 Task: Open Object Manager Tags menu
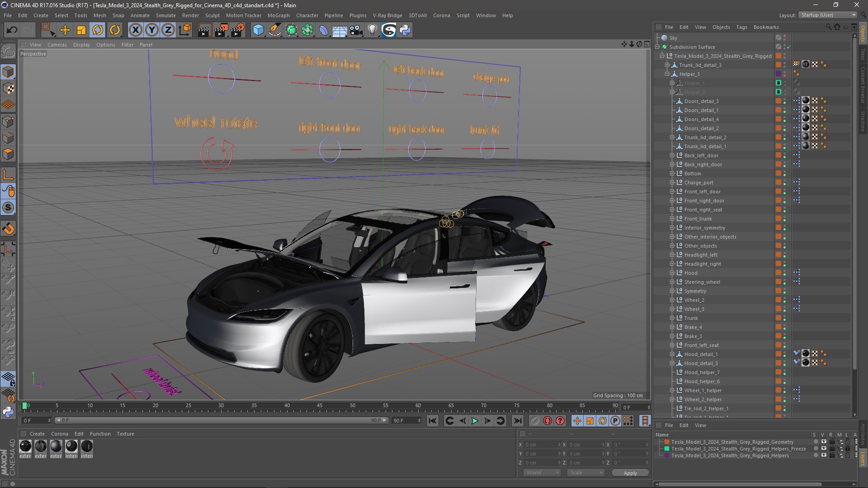[x=741, y=27]
